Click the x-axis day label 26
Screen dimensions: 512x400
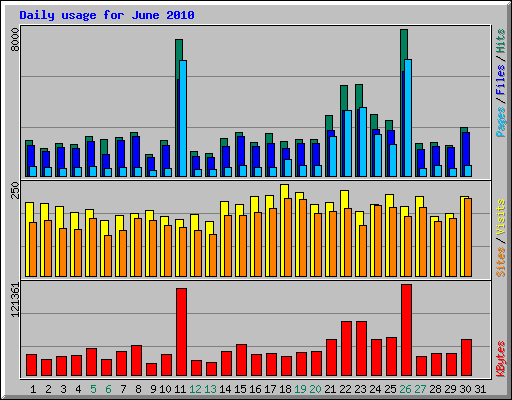[x=405, y=389]
